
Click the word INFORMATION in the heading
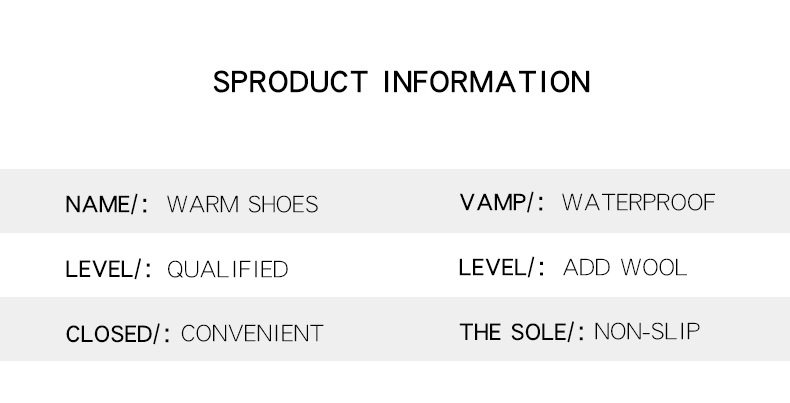click(487, 81)
